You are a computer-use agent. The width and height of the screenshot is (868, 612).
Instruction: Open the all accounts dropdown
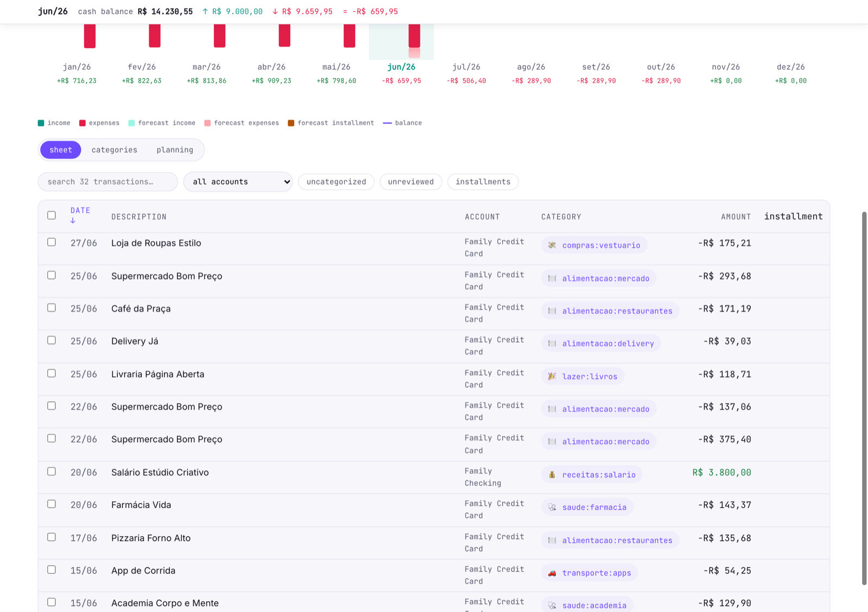click(x=238, y=182)
